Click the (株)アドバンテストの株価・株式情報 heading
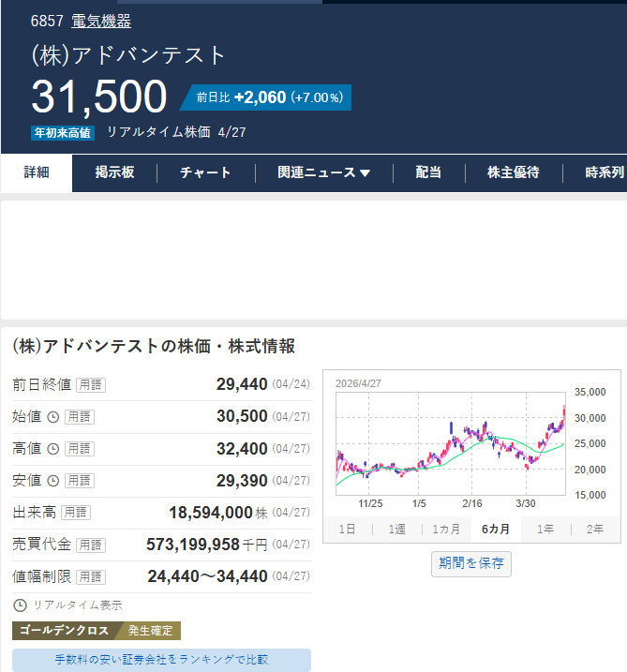 [x=154, y=346]
